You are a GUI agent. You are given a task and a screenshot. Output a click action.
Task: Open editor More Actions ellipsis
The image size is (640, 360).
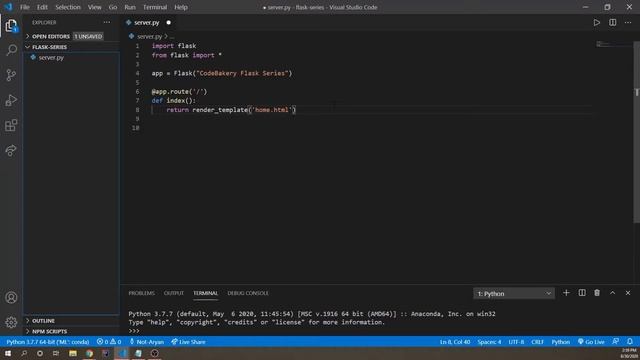628,22
